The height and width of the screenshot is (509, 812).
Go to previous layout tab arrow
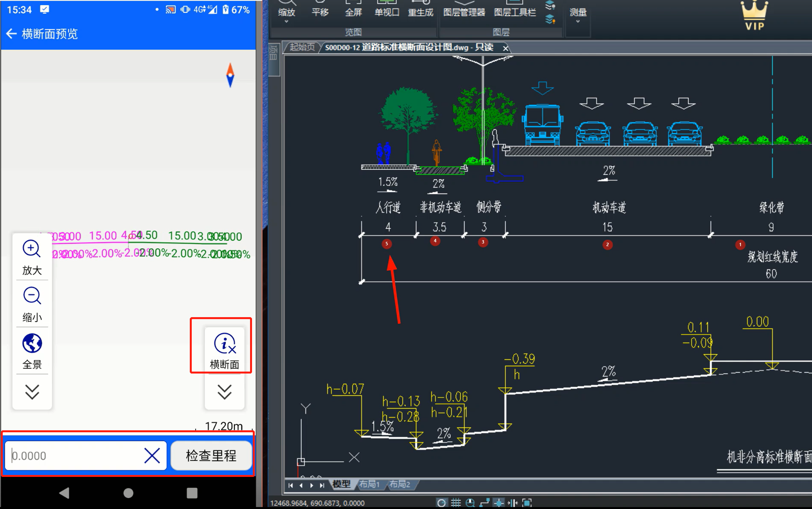(301, 485)
